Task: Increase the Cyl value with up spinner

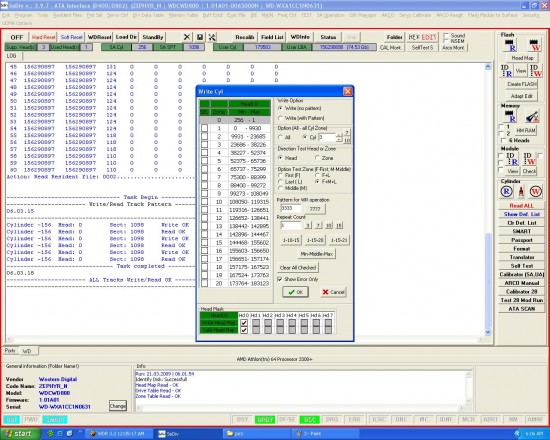Action: [338, 135]
